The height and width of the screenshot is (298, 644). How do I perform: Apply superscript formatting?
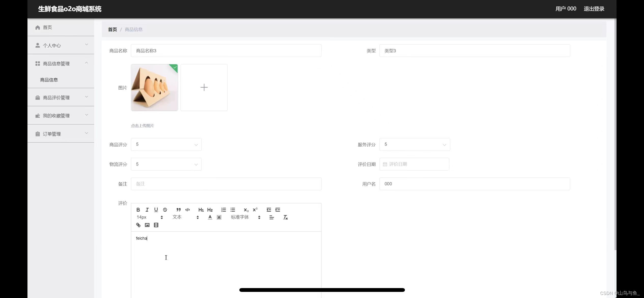click(255, 210)
